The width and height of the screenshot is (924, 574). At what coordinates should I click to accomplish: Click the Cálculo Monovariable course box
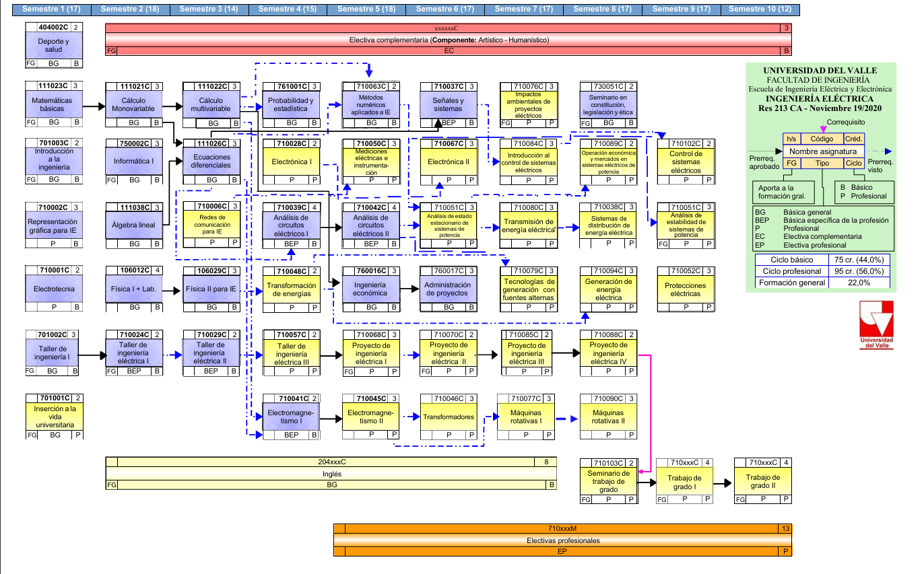[x=133, y=104]
